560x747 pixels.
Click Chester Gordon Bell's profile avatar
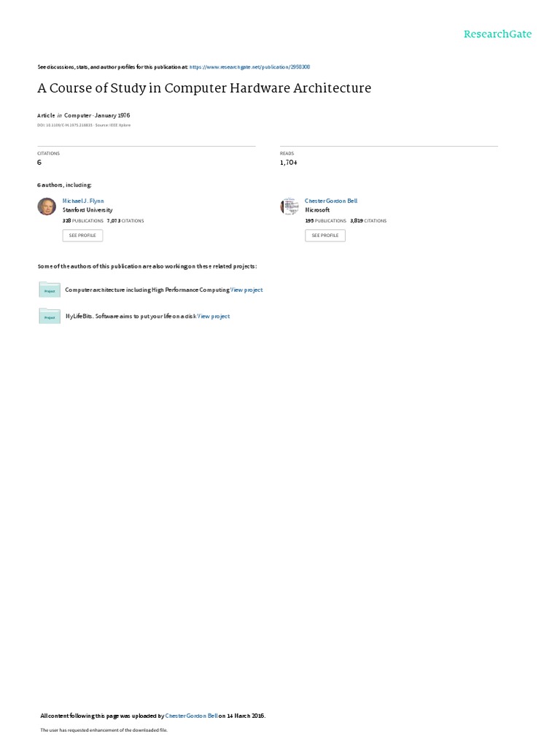(x=289, y=206)
